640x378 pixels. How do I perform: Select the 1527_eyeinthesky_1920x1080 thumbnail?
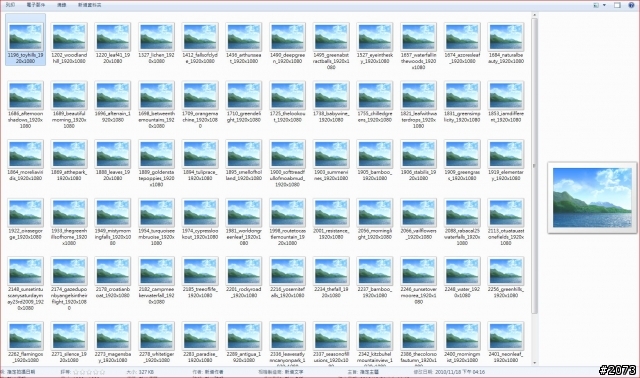(375, 43)
